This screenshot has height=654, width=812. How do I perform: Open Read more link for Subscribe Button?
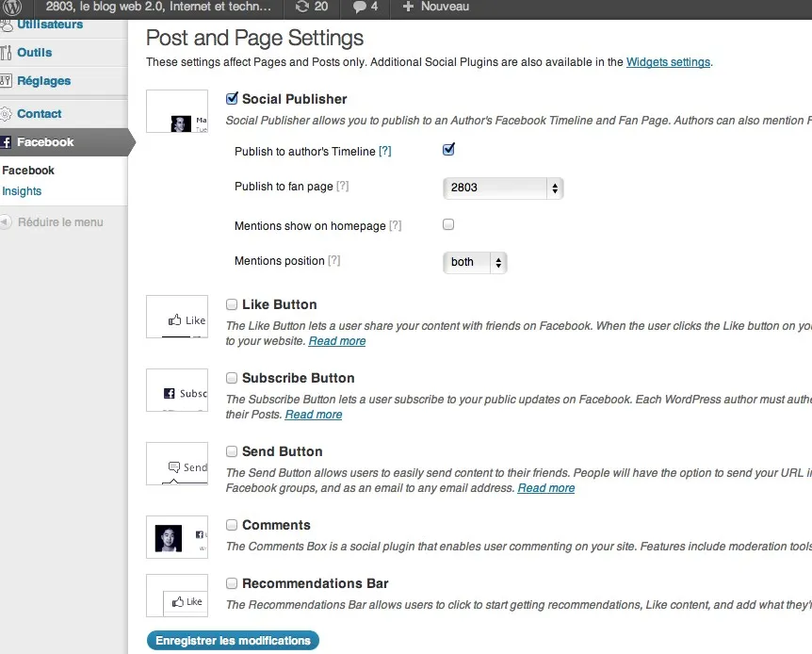[314, 415]
